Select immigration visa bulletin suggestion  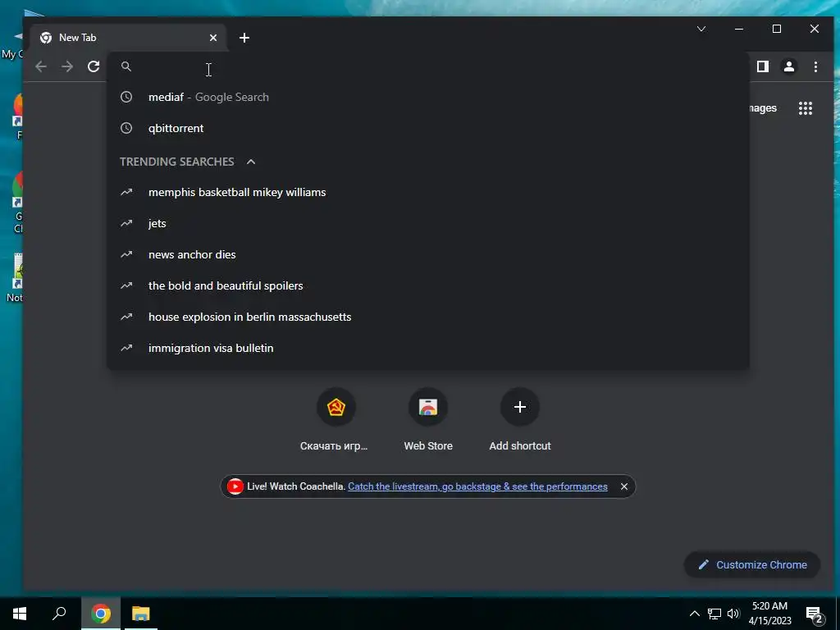click(427, 348)
